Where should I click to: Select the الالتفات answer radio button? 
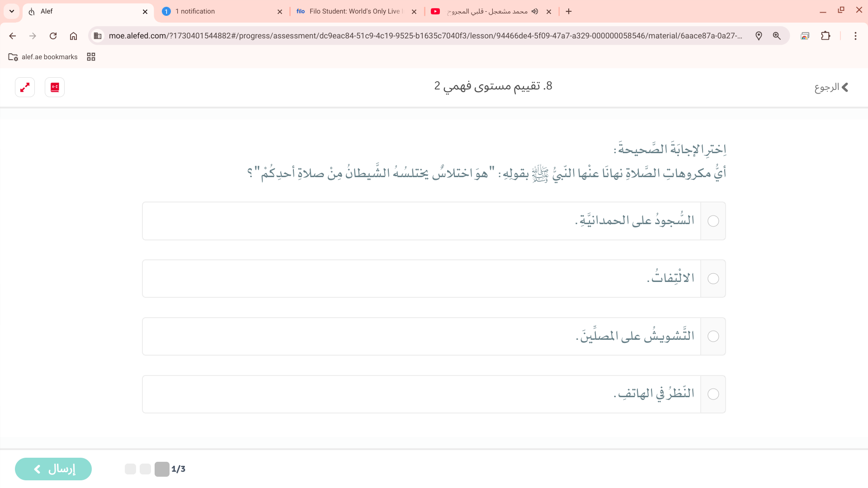(x=713, y=279)
